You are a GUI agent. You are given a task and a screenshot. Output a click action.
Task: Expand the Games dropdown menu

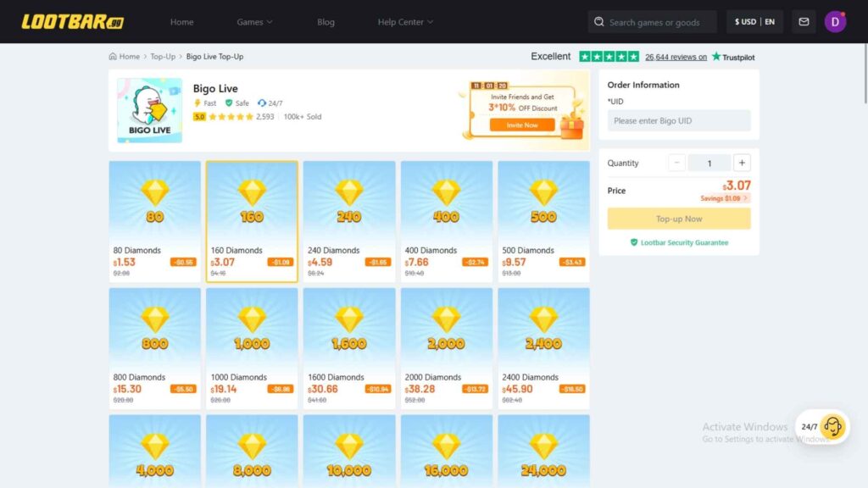pyautogui.click(x=254, y=22)
